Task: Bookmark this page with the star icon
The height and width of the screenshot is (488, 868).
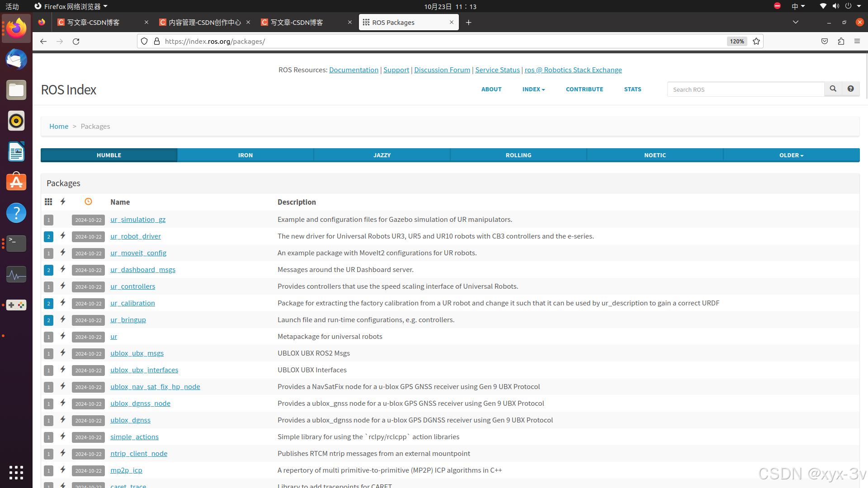Action: pos(756,41)
